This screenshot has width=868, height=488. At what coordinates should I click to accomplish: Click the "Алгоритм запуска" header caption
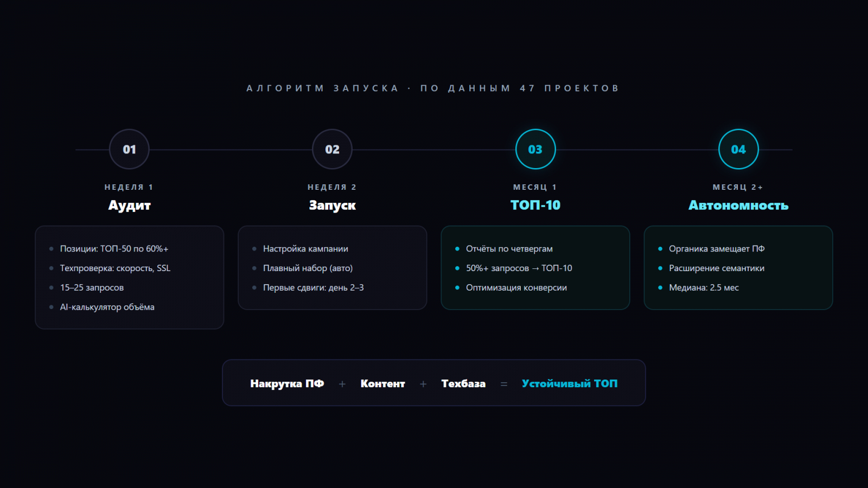(323, 88)
